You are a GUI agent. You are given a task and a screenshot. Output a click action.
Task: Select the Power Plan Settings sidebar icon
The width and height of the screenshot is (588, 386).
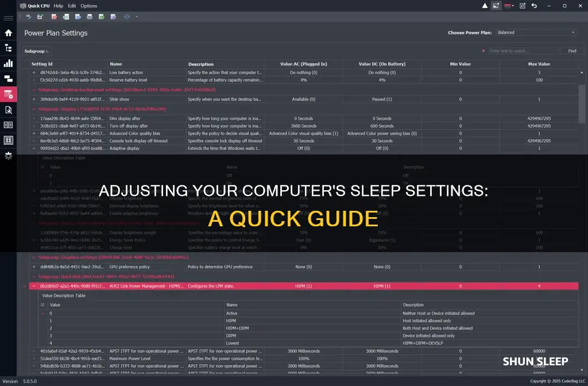click(x=8, y=94)
